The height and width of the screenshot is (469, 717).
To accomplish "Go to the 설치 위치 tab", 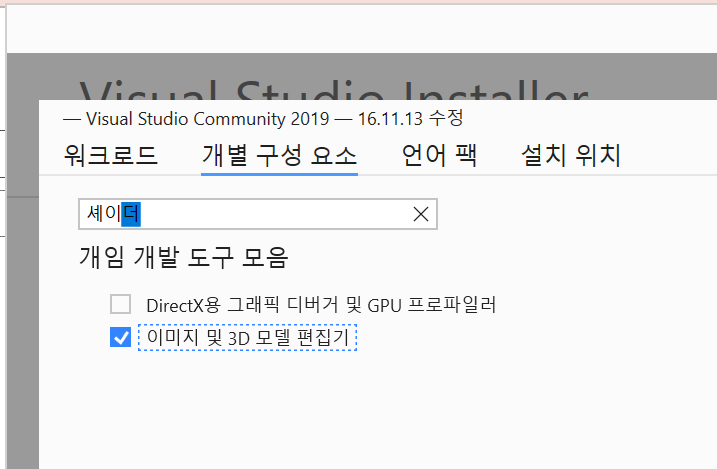I will click(x=571, y=155).
